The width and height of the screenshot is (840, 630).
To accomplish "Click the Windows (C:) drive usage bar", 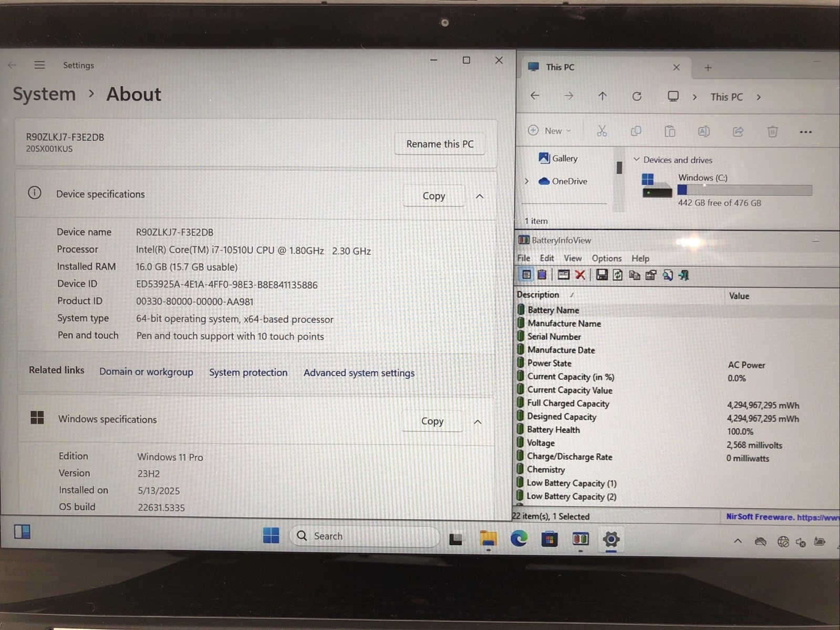I will pyautogui.click(x=745, y=190).
